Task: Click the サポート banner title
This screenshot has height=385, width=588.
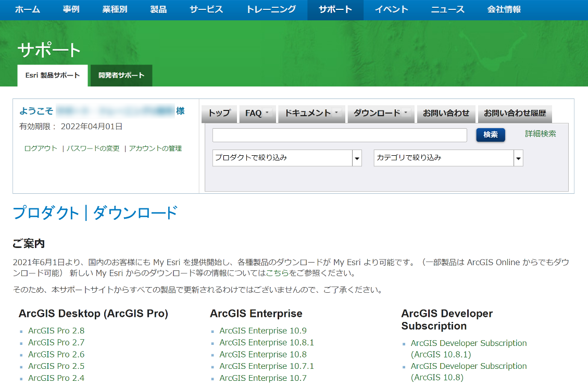Action: 49,51
